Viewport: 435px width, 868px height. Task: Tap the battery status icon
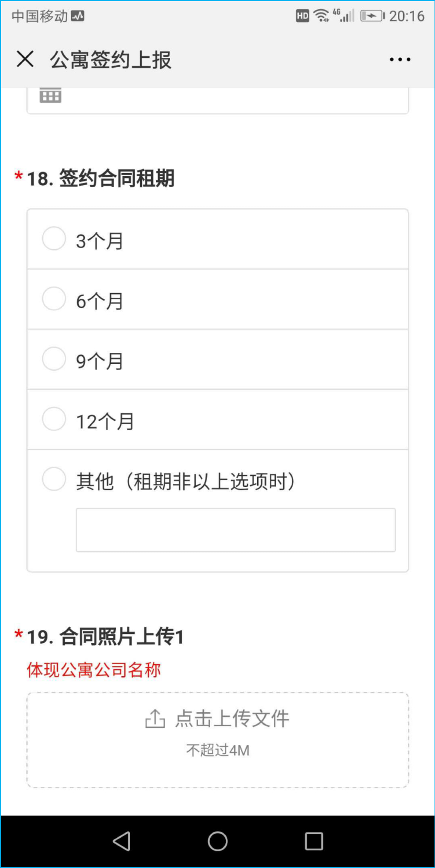point(372,16)
